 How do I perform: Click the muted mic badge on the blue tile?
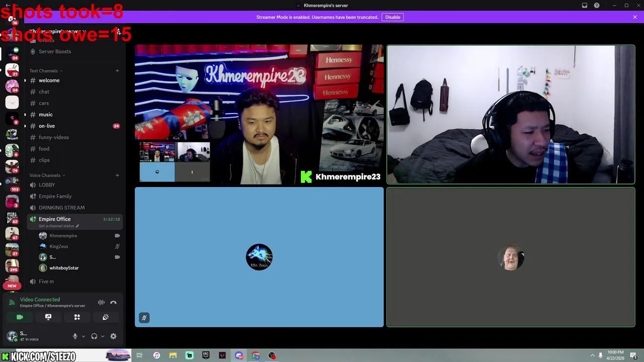click(x=144, y=318)
